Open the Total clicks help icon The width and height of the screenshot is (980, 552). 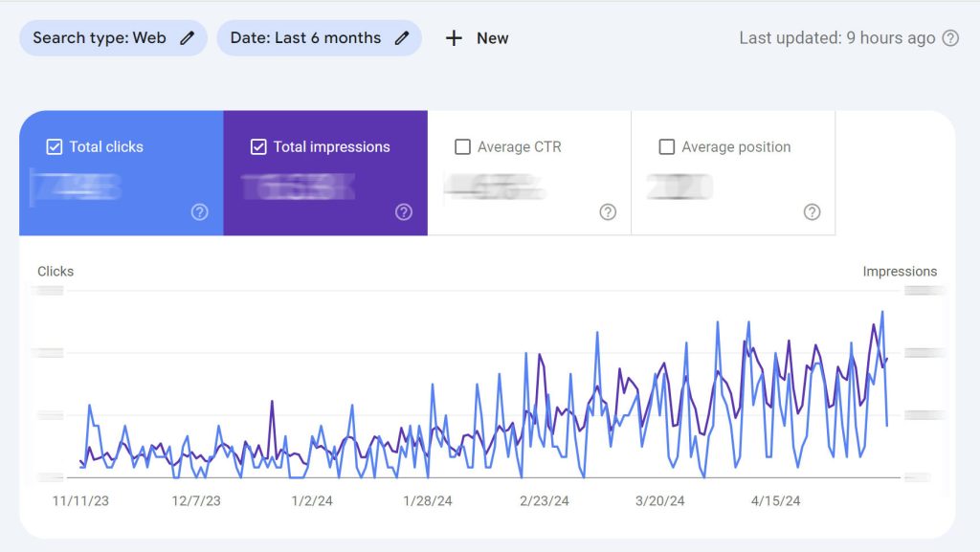point(200,212)
